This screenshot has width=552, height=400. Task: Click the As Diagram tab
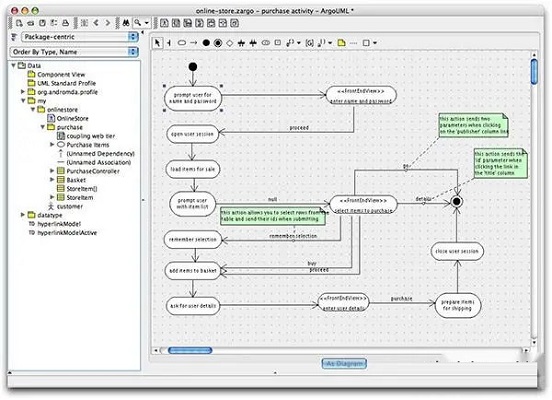[x=344, y=363]
